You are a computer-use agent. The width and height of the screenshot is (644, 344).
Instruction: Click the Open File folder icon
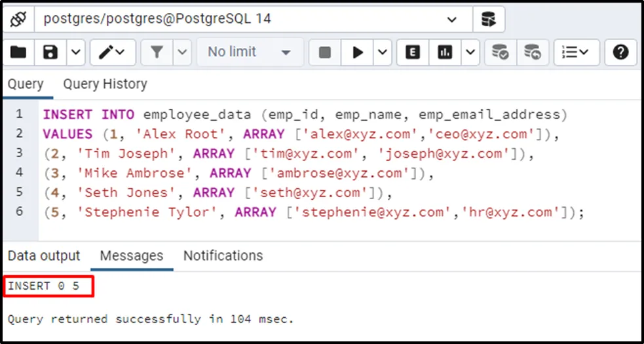tap(18, 52)
